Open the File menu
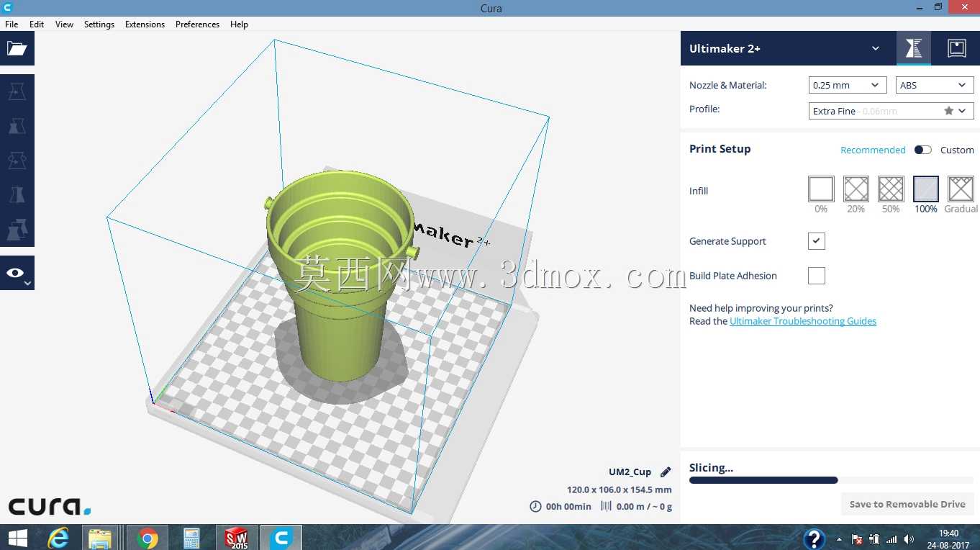 point(12,24)
